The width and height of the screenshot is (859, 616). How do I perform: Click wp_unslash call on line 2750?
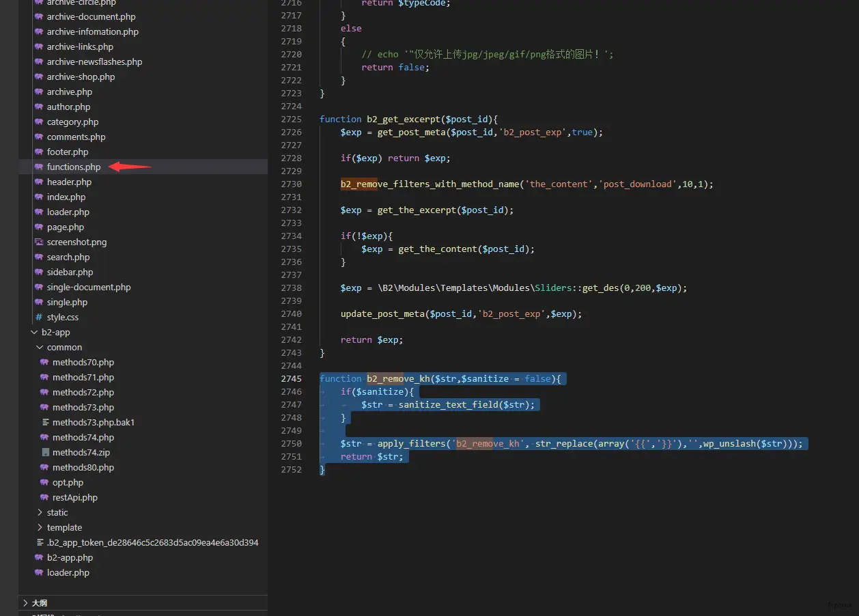point(729,443)
